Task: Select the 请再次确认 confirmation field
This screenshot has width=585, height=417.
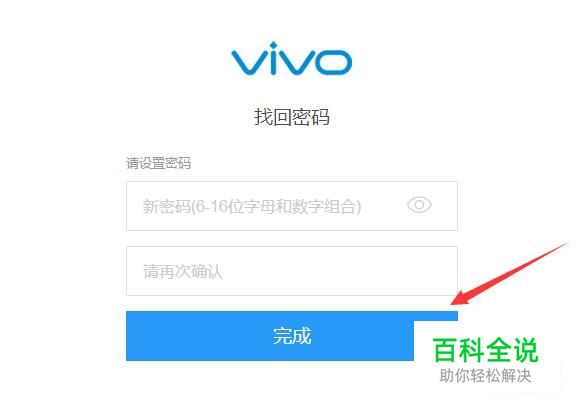Action: point(292,271)
